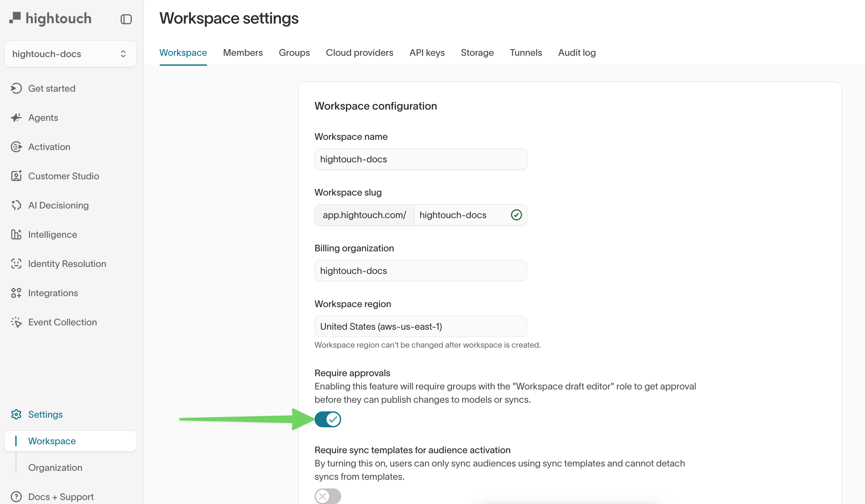865x504 pixels.
Task: Click the Intelligence chart icon
Action: 16,234
